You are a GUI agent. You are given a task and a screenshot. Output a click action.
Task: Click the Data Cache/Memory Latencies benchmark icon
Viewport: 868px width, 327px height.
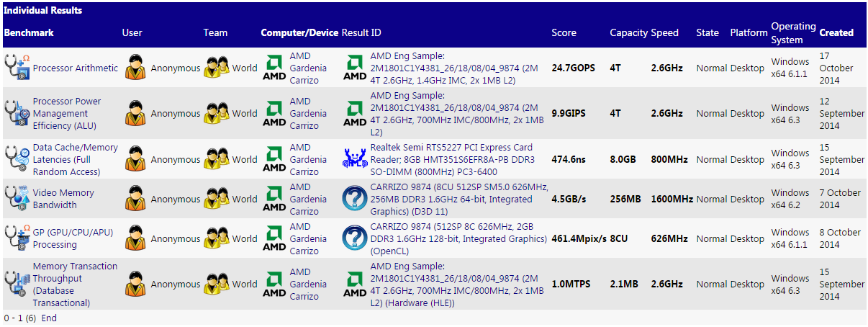tap(17, 159)
